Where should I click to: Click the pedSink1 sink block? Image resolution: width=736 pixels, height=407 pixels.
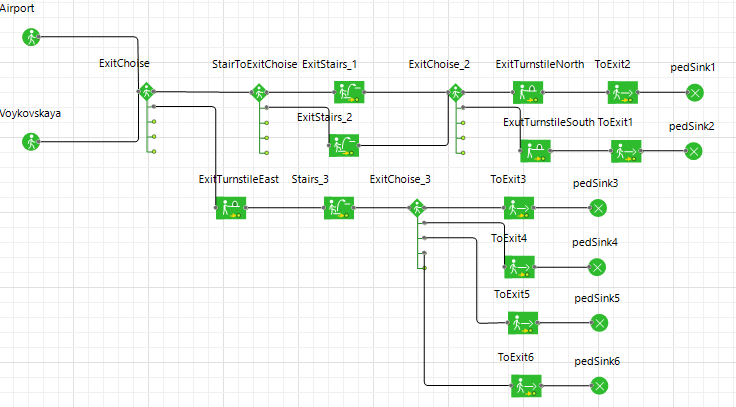(x=695, y=93)
